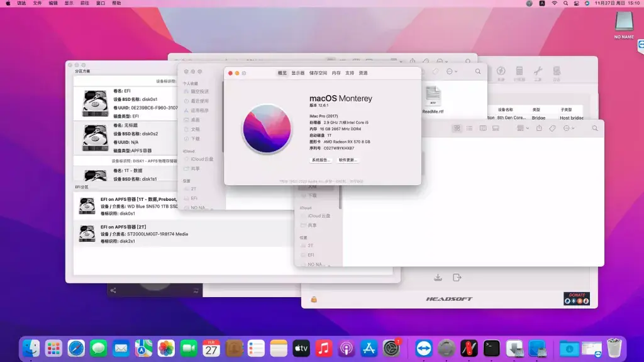
Task: Switch to the 资源 tab
Action: [363, 73]
